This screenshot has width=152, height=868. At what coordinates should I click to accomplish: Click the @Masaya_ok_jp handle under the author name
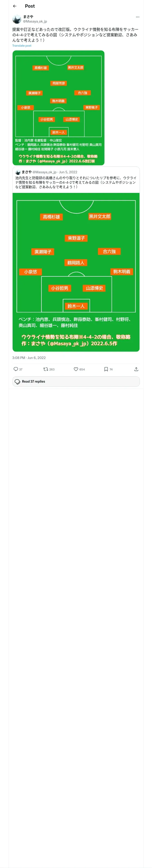pyautogui.click(x=35, y=21)
